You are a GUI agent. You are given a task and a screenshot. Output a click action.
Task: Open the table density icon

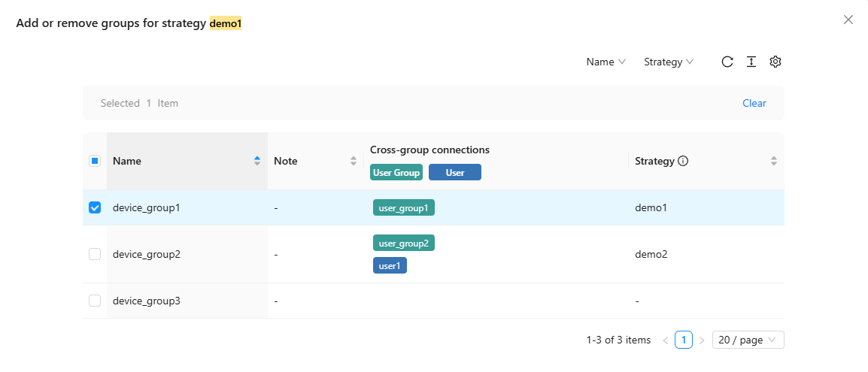pos(751,62)
